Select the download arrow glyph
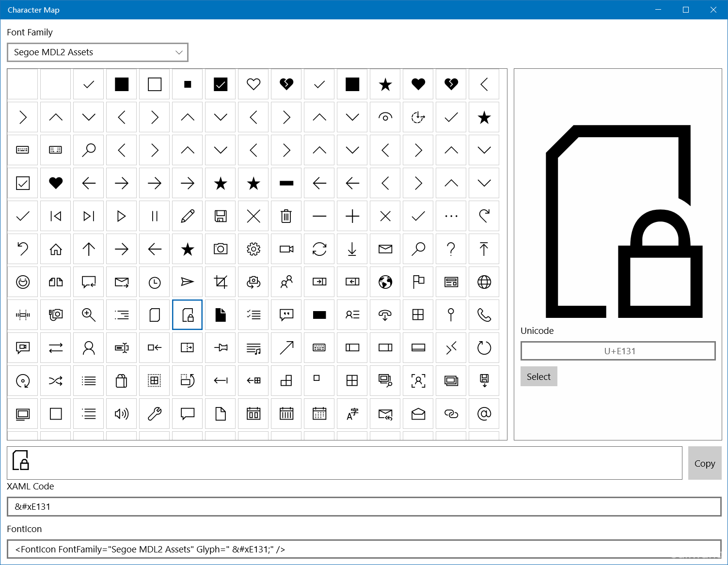The width and height of the screenshot is (728, 565). click(x=352, y=249)
